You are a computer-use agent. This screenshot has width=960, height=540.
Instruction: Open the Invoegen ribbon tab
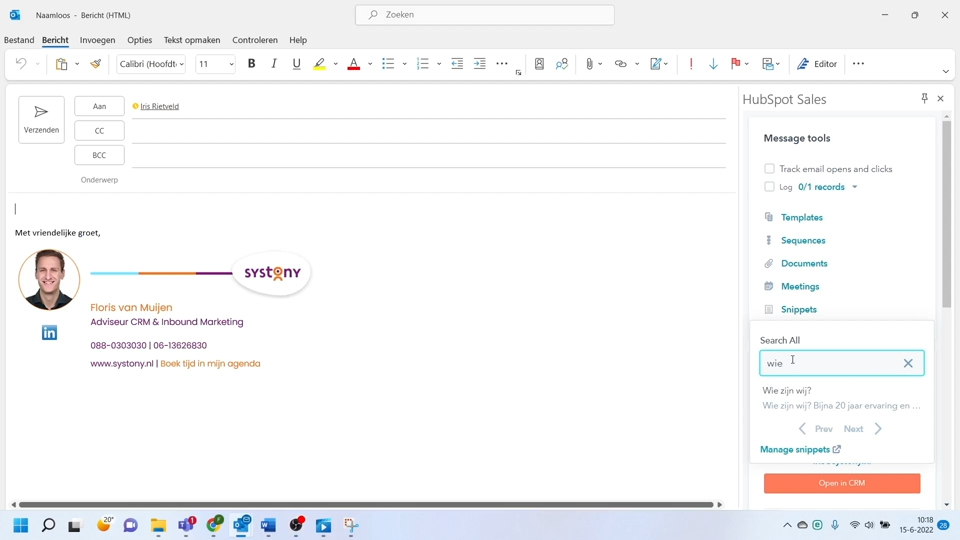point(97,40)
